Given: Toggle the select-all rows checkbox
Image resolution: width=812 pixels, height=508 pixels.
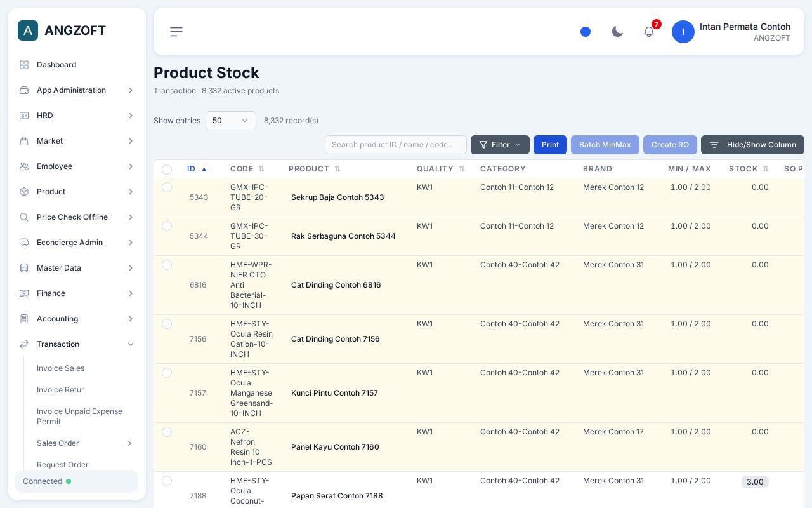Looking at the screenshot, I should click(167, 170).
